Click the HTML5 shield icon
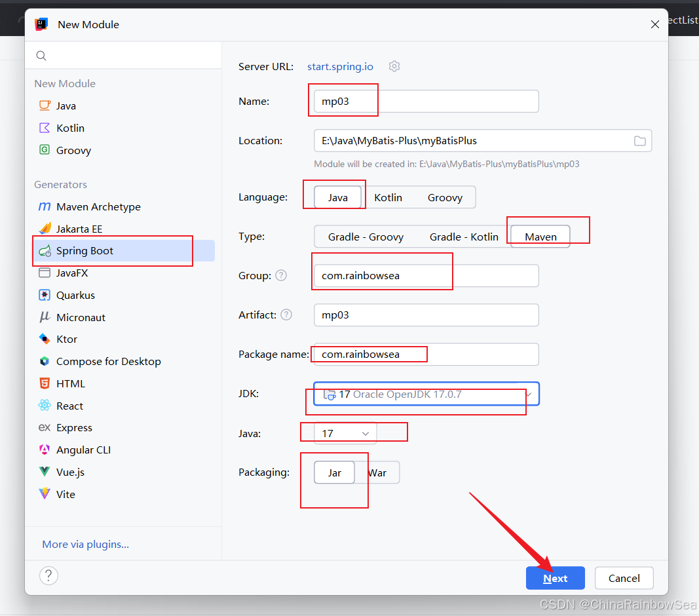The height and width of the screenshot is (616, 699). point(45,383)
